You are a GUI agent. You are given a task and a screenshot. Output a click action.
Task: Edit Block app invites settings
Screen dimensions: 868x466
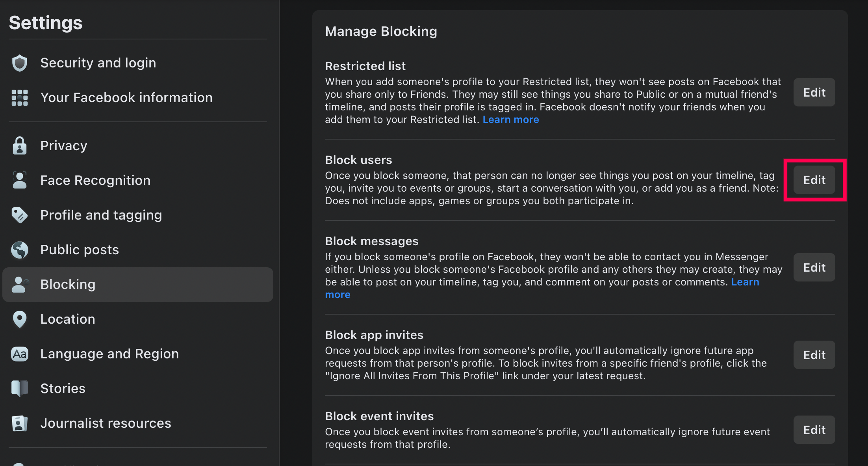pyautogui.click(x=814, y=355)
